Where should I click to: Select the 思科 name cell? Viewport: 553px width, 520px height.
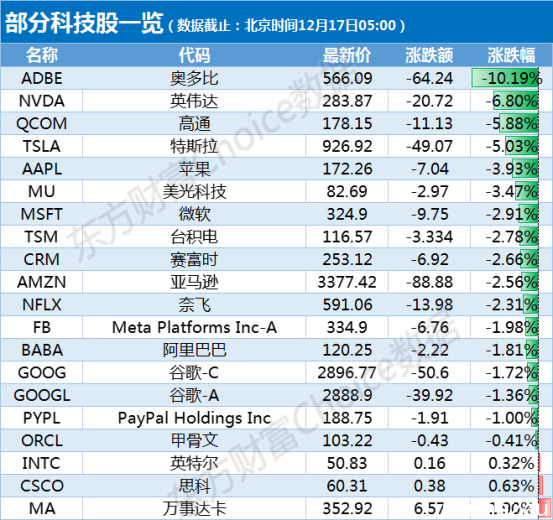(194, 486)
